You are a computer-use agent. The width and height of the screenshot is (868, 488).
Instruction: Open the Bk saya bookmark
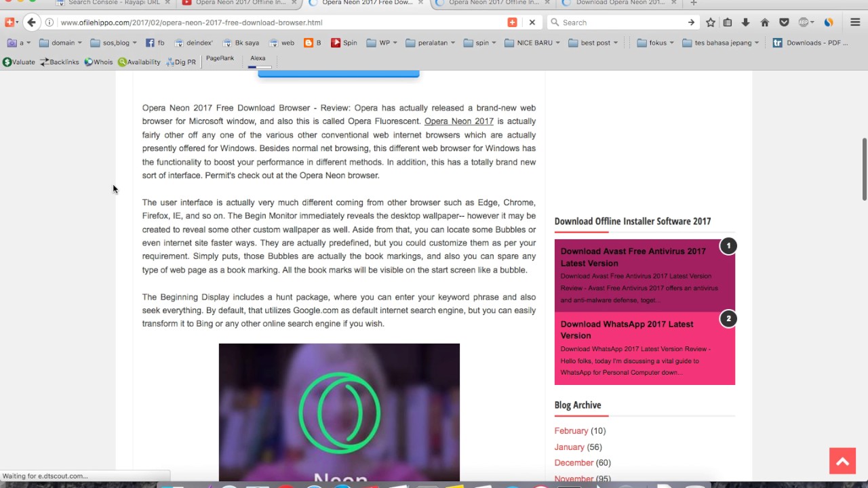[241, 43]
